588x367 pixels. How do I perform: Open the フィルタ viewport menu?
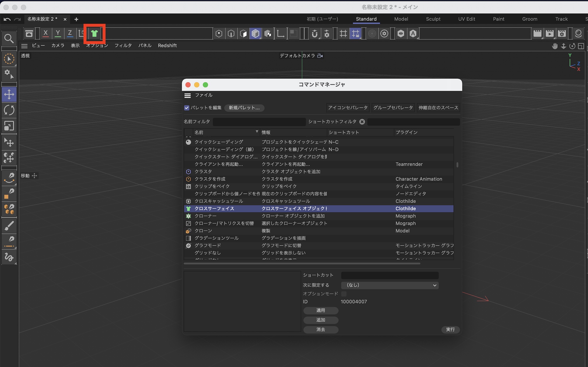[x=123, y=46]
